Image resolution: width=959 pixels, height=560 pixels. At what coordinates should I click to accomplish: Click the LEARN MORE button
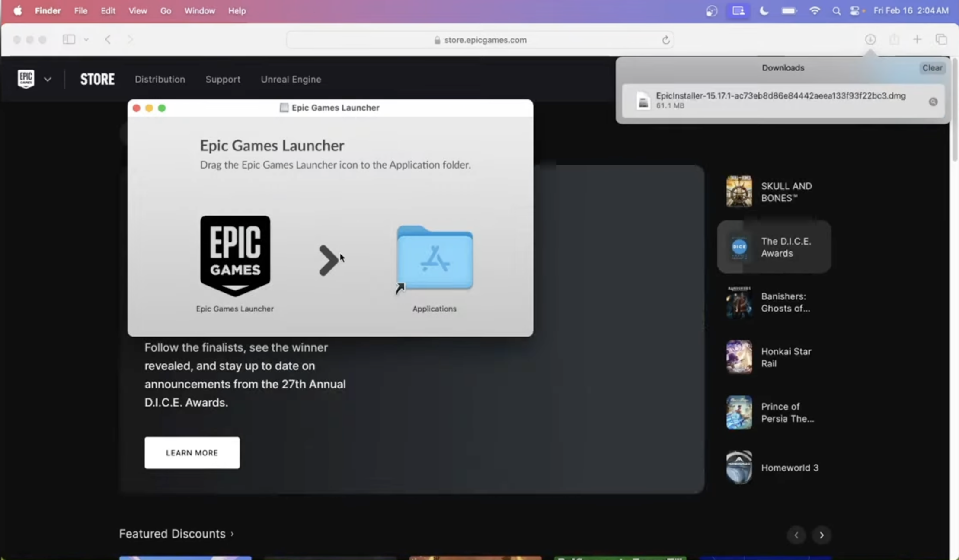point(192,452)
